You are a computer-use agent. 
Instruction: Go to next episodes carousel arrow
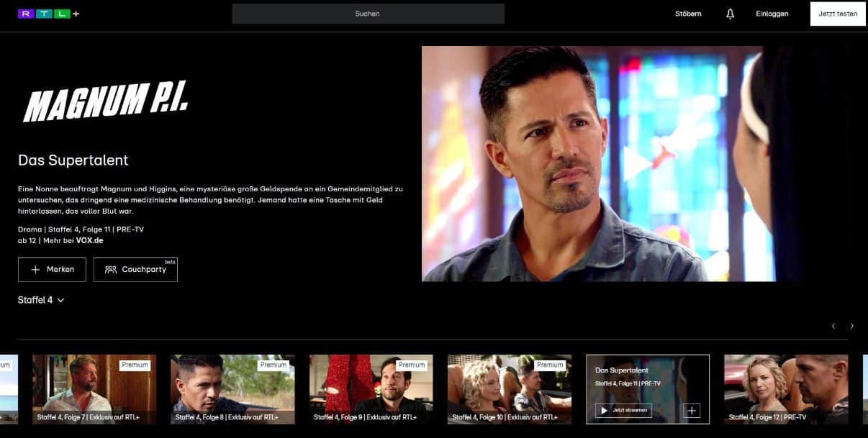852,326
